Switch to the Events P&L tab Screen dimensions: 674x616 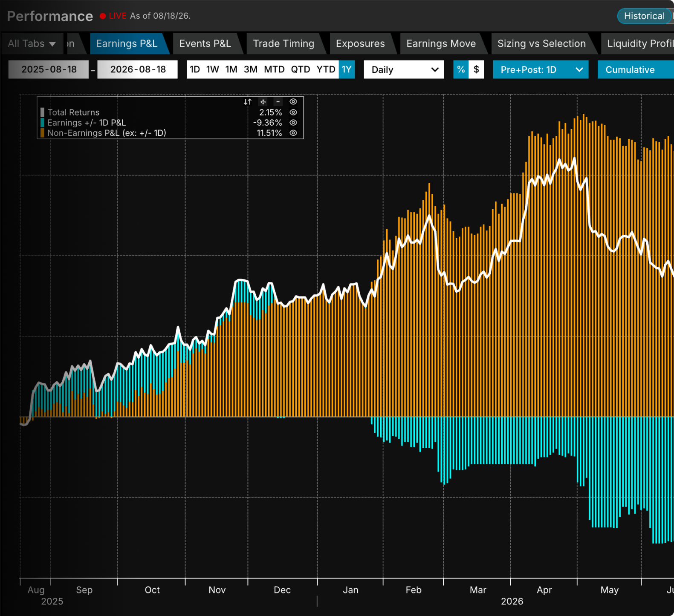(205, 43)
